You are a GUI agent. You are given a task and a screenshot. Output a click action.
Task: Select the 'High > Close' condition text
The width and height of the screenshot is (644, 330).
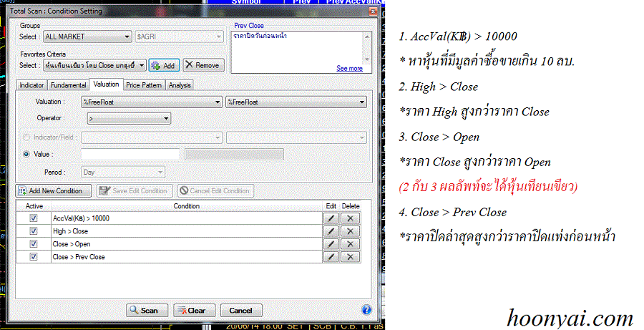point(70,231)
